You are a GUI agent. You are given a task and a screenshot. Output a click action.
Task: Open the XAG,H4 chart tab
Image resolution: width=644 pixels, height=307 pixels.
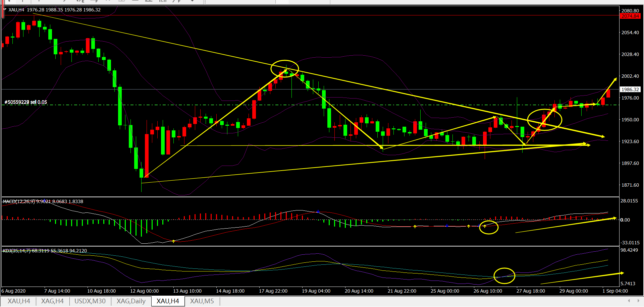(x=52, y=301)
